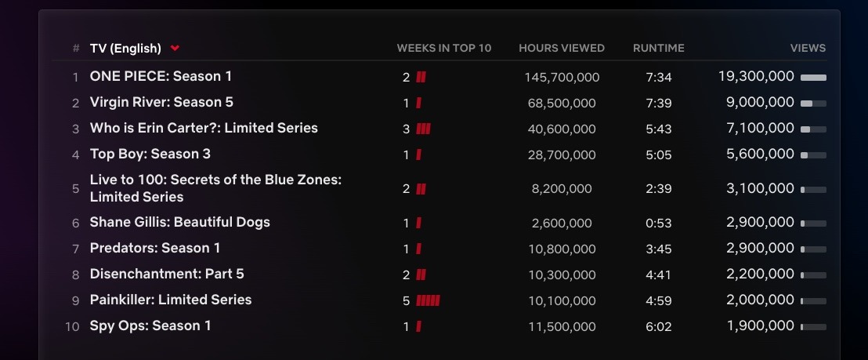Click the three red weeks bars for Erin Carter

423,129
